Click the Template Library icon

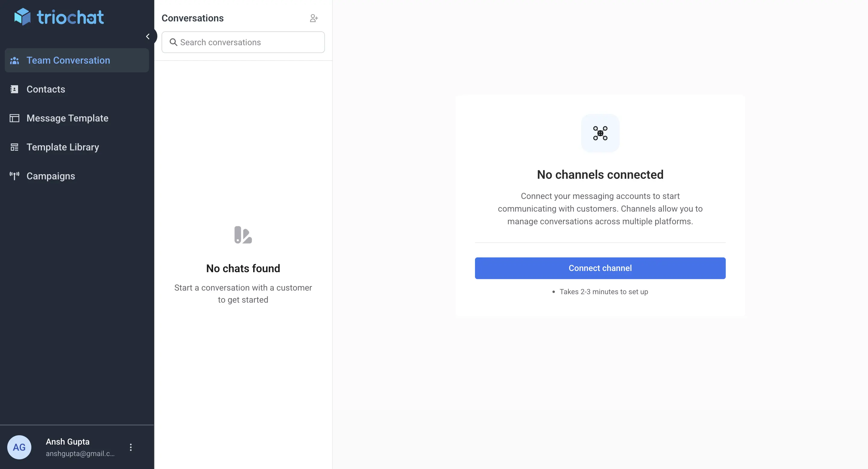point(14,147)
